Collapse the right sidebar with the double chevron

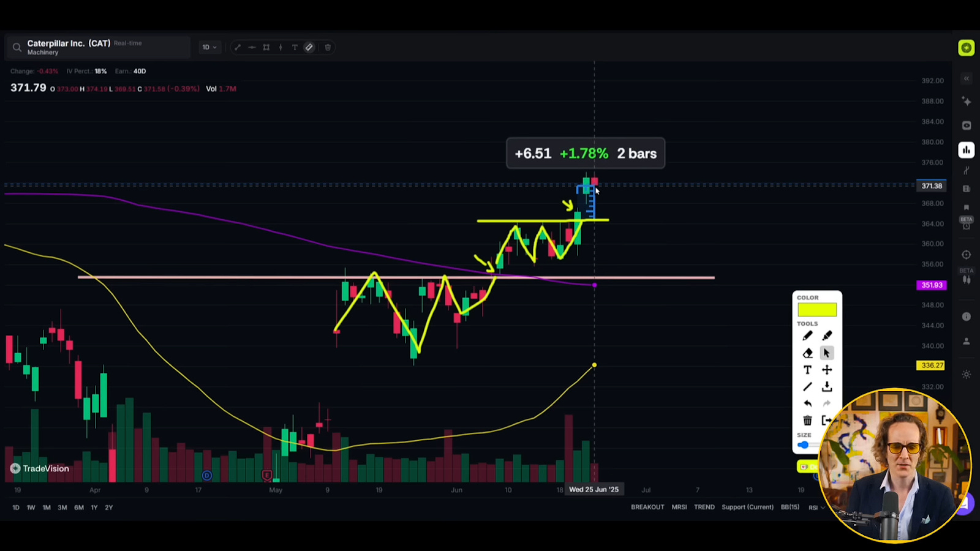[x=967, y=78]
